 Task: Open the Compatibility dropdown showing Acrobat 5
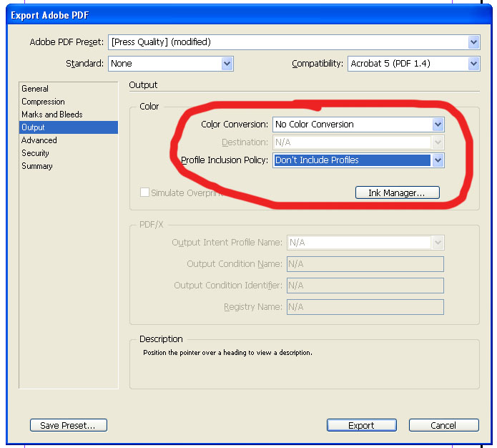click(413, 64)
